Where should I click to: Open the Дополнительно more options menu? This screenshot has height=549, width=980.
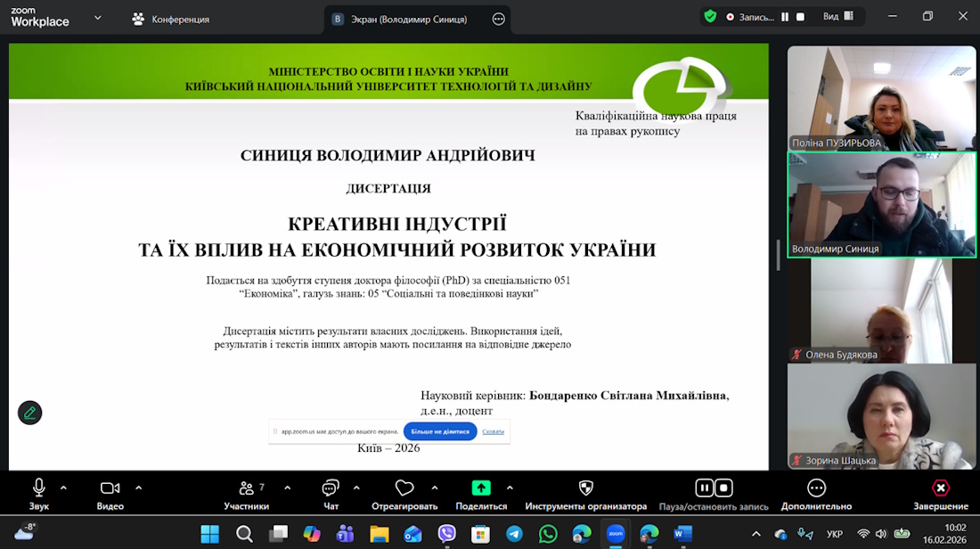[x=816, y=488]
